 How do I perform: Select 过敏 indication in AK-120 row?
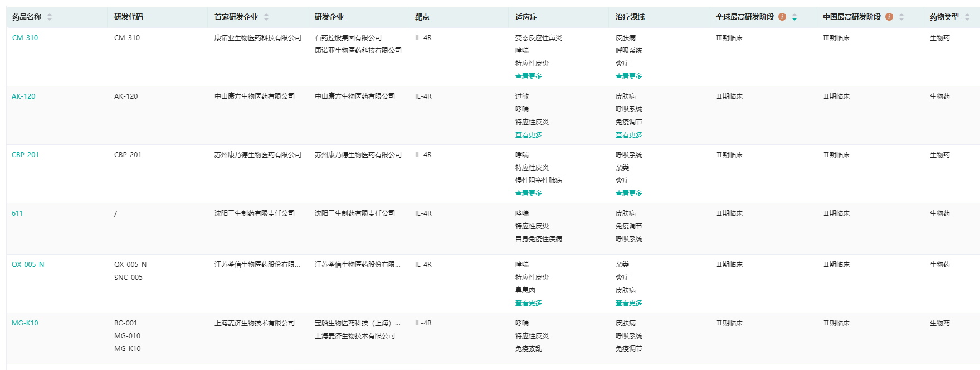522,96
